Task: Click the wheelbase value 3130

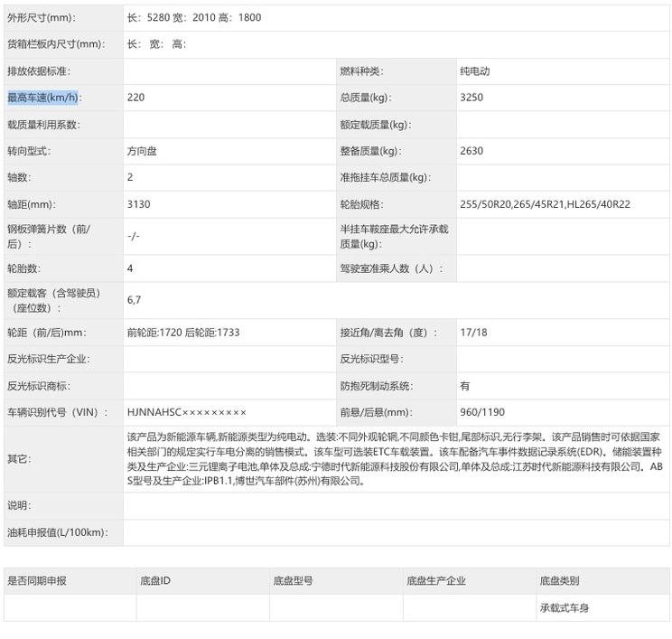Action: click(x=138, y=204)
